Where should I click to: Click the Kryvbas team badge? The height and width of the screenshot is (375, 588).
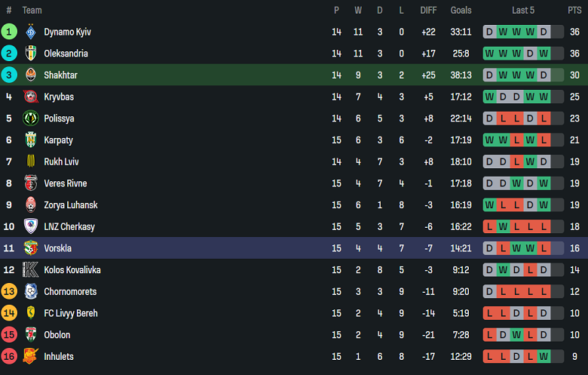31,97
